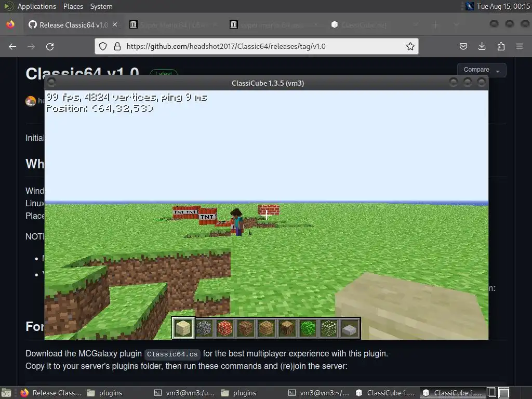Switch to second workspace in pager
The height and width of the screenshot is (399, 532).
504,393
